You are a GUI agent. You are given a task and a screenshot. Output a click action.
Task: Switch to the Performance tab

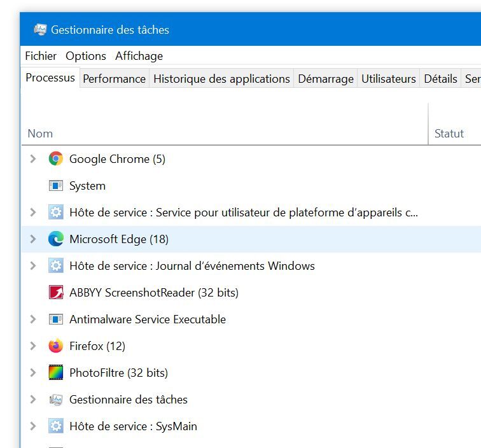pyautogui.click(x=115, y=79)
